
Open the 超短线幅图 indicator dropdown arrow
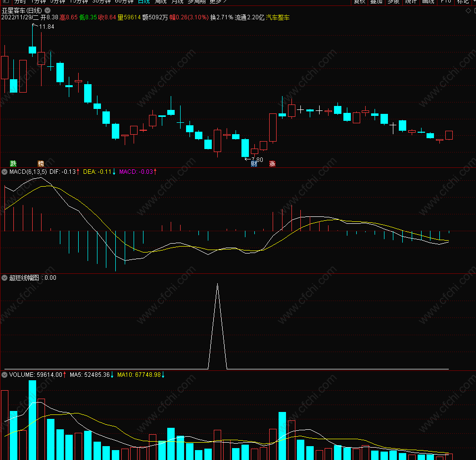point(4,278)
